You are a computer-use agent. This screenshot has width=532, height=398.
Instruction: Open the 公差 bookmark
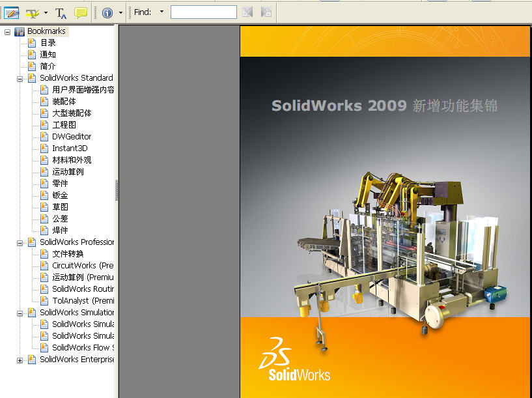tap(60, 218)
